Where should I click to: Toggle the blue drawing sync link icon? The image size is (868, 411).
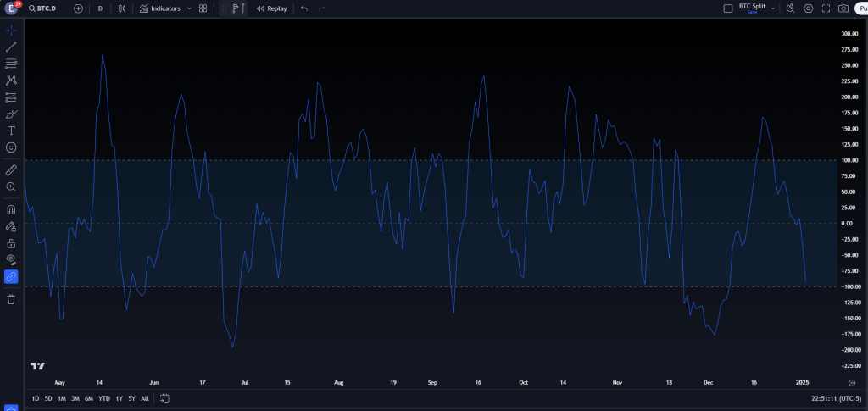(11, 276)
